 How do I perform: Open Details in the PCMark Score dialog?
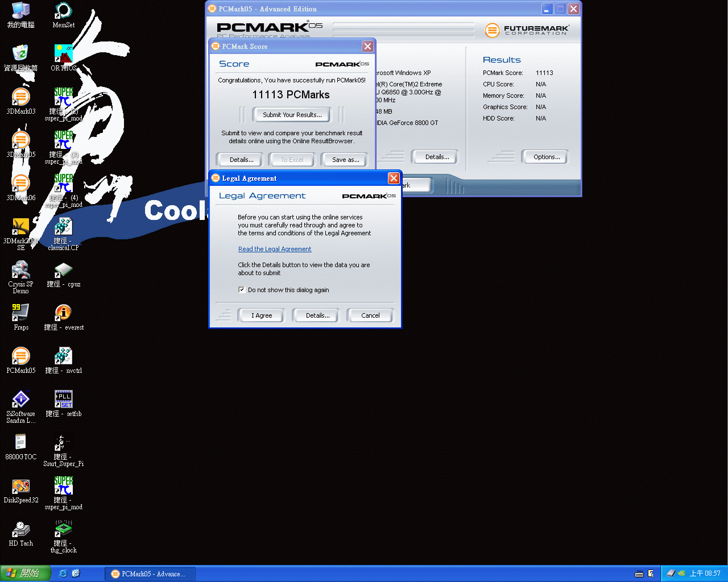tap(241, 160)
